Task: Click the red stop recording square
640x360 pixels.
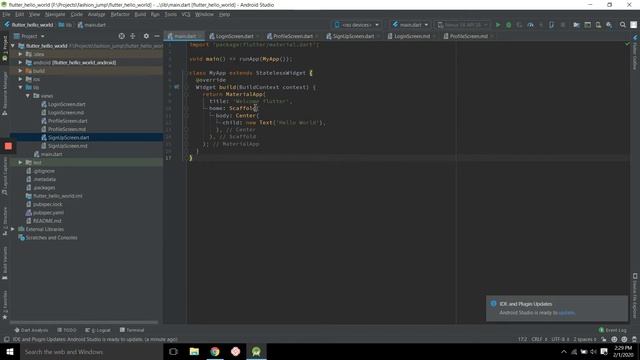Action: [8, 146]
